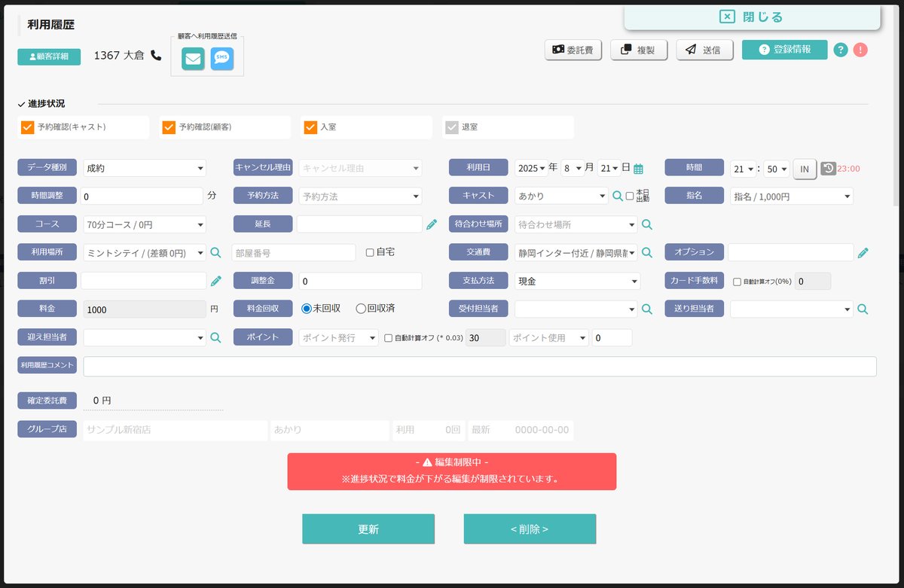Send the usage history via the SMS icon

click(222, 58)
